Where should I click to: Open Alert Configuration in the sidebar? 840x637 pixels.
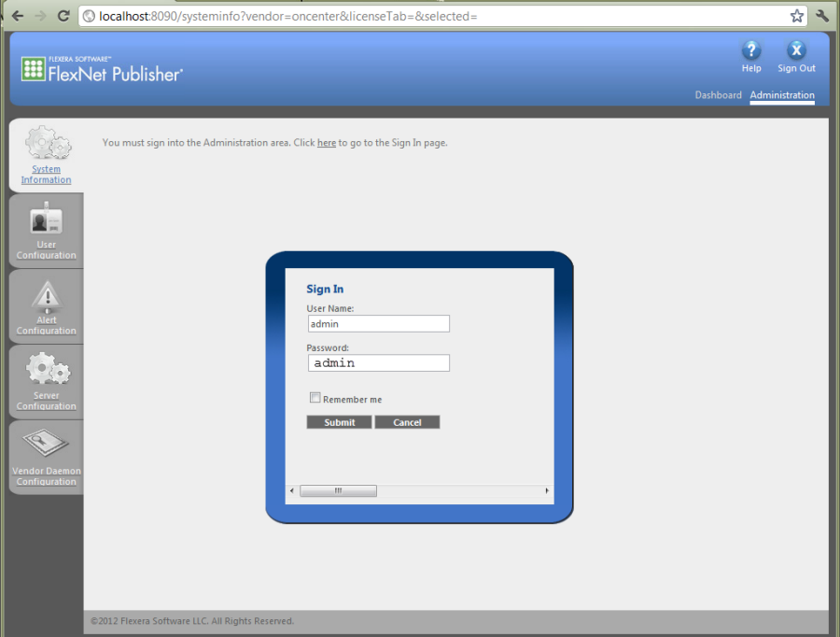point(46,325)
